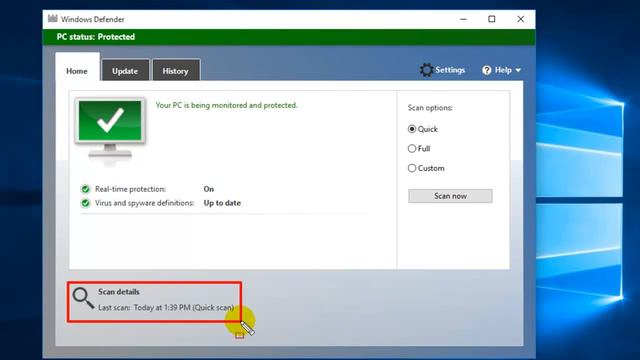Screen dimensions: 640x360
Task: Click the 'Up to date' definitions value
Action: (x=222, y=203)
